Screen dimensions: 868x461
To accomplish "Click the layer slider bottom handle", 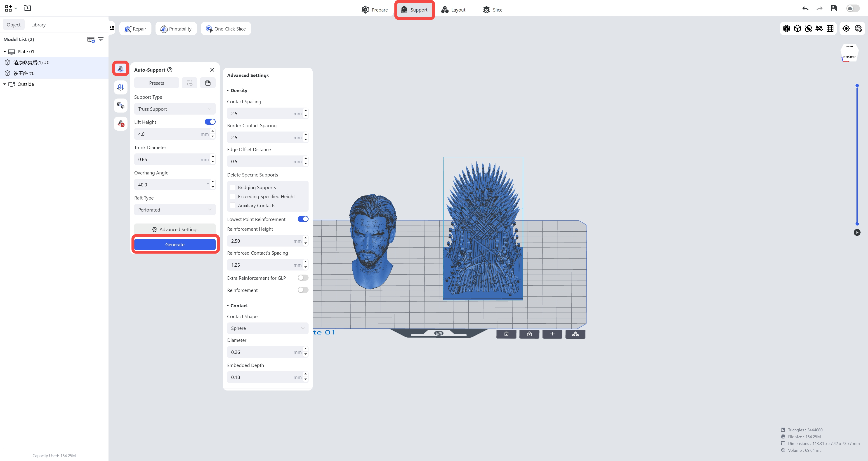I will pyautogui.click(x=857, y=224).
